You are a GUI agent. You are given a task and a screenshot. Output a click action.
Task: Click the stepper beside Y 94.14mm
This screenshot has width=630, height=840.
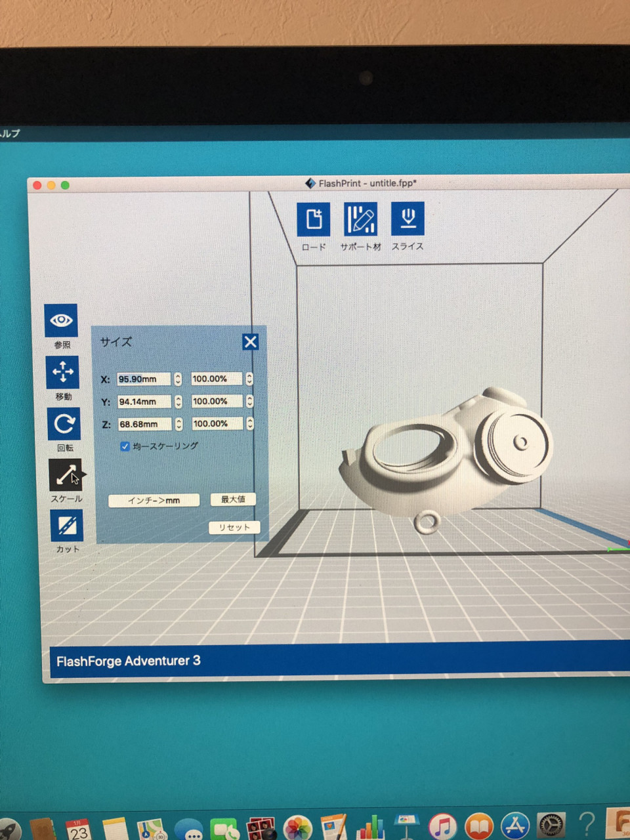pos(178,402)
